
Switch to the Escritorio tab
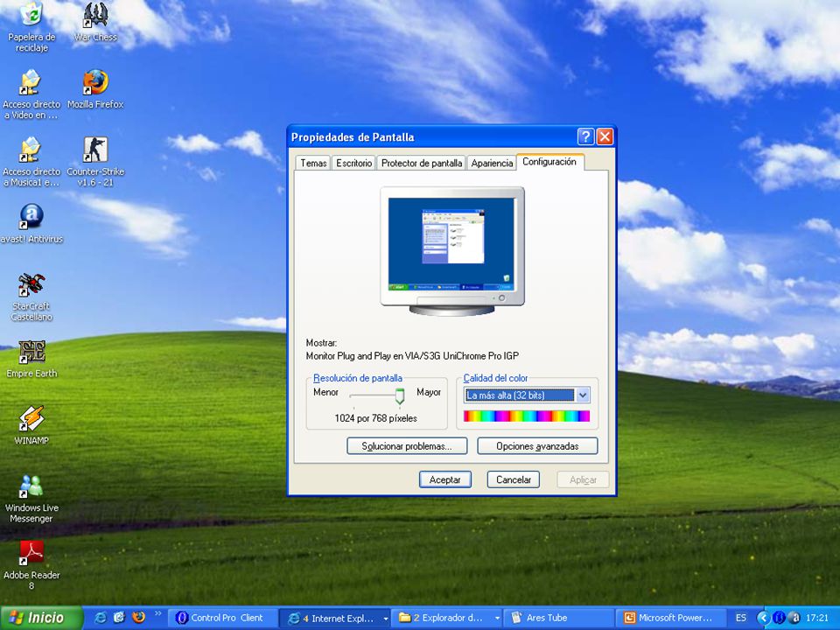click(x=354, y=163)
